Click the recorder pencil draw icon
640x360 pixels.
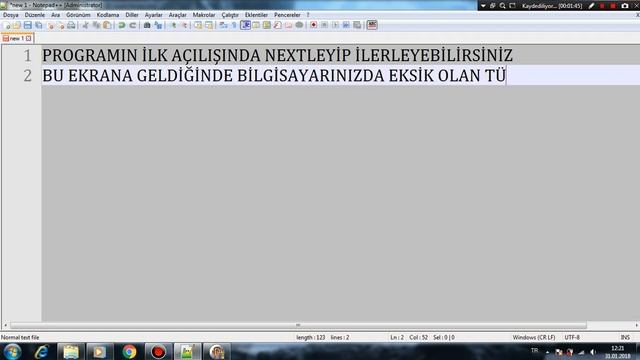(591, 6)
